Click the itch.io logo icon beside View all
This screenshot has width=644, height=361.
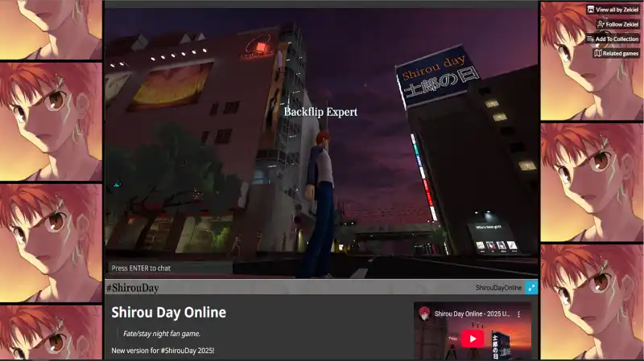(x=591, y=10)
